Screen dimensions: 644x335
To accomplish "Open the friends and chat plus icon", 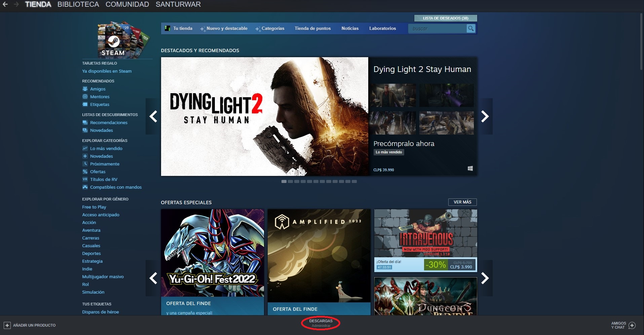I will point(632,325).
